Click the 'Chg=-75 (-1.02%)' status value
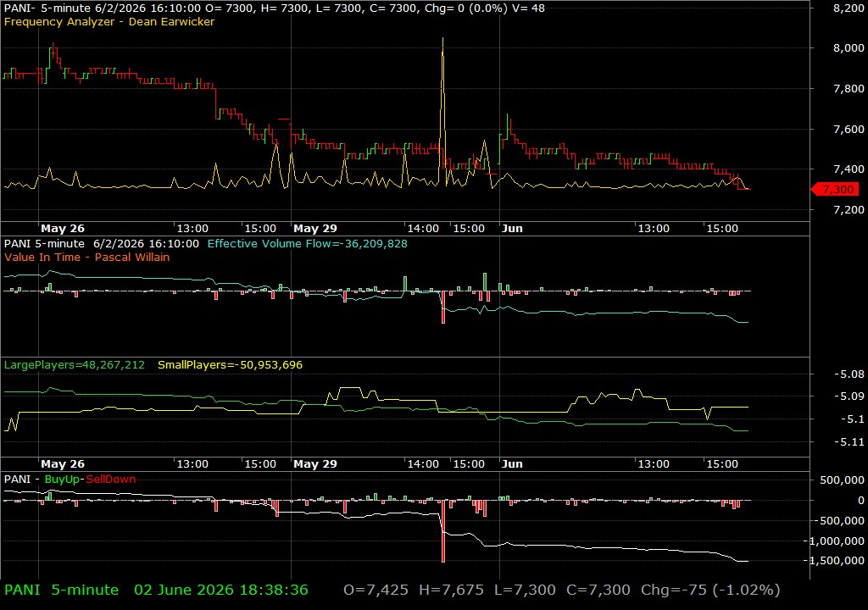Viewport: 868px width, 610px height. tap(710, 590)
